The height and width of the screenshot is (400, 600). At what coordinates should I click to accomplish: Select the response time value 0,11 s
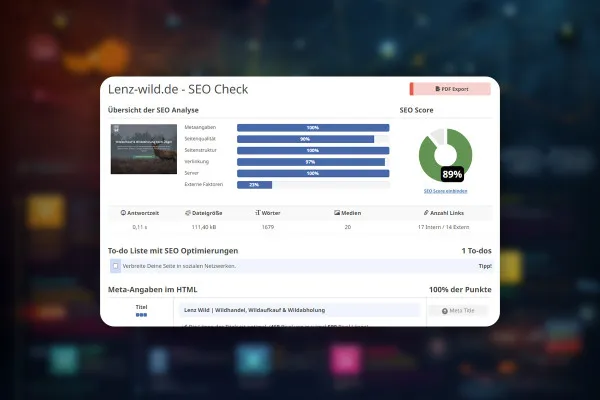[140, 227]
